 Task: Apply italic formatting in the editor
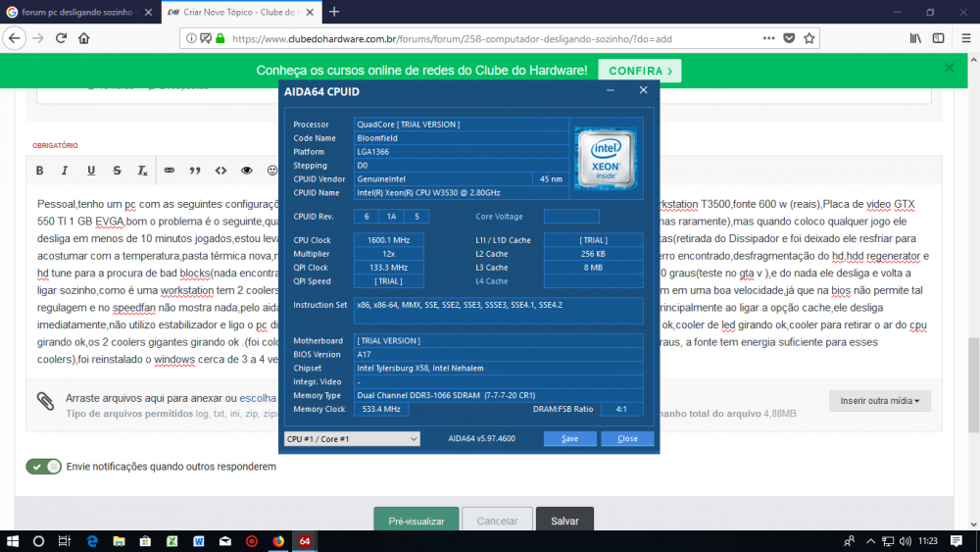tap(65, 171)
